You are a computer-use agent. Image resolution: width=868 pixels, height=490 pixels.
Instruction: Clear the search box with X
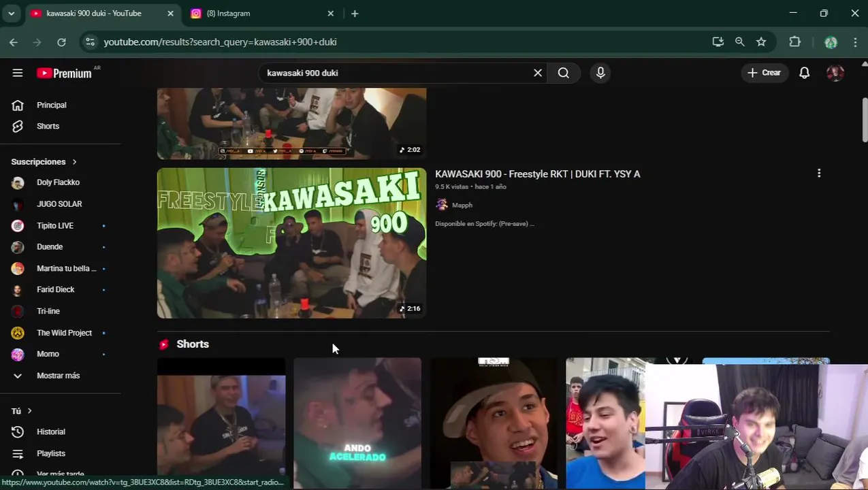tap(538, 73)
